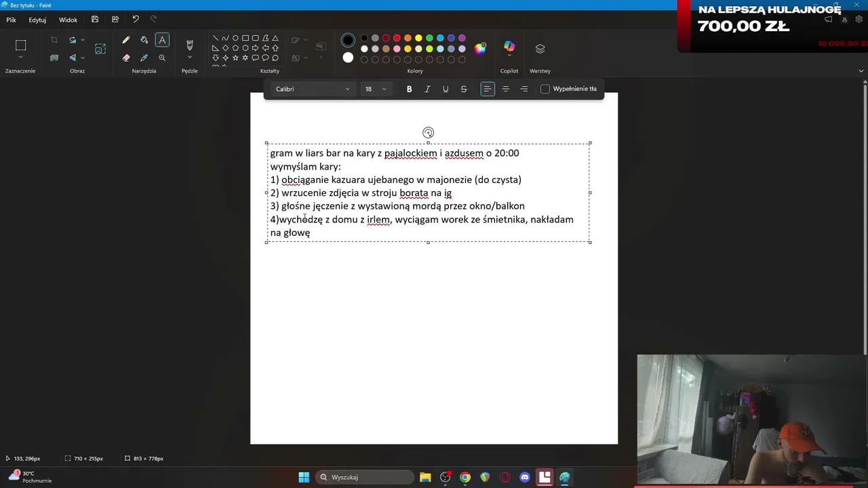Screen dimensions: 868x488
Task: Center align the text
Action: 506,89
